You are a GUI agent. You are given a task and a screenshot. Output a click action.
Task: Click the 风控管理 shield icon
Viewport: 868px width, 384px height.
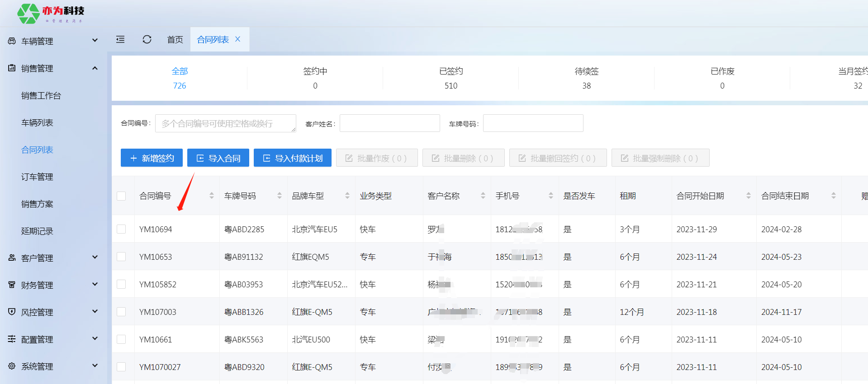12,312
